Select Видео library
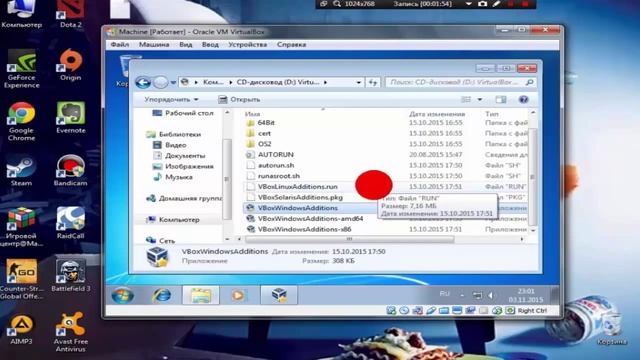Viewport: 640px width, 360px height. pos(170,145)
